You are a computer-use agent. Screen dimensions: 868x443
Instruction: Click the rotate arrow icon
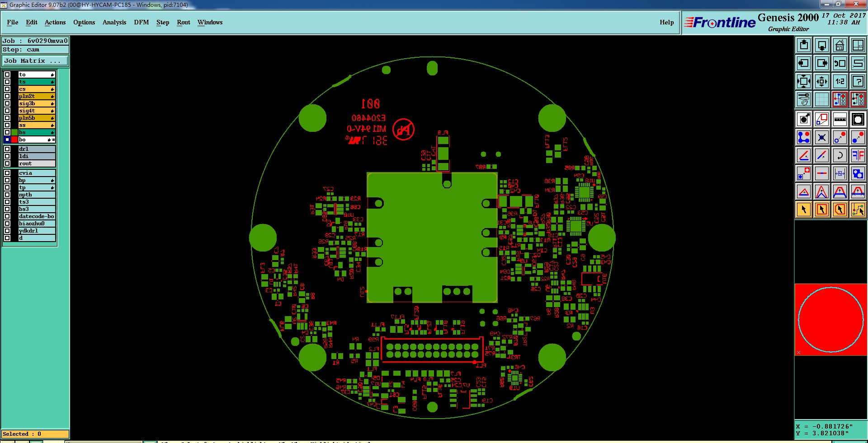[x=840, y=155]
